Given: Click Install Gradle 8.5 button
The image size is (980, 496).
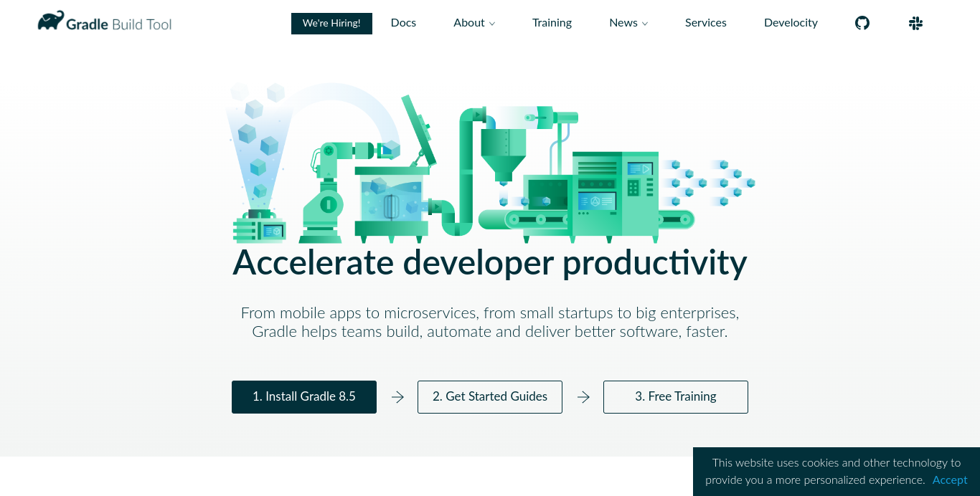Looking at the screenshot, I should click(304, 397).
